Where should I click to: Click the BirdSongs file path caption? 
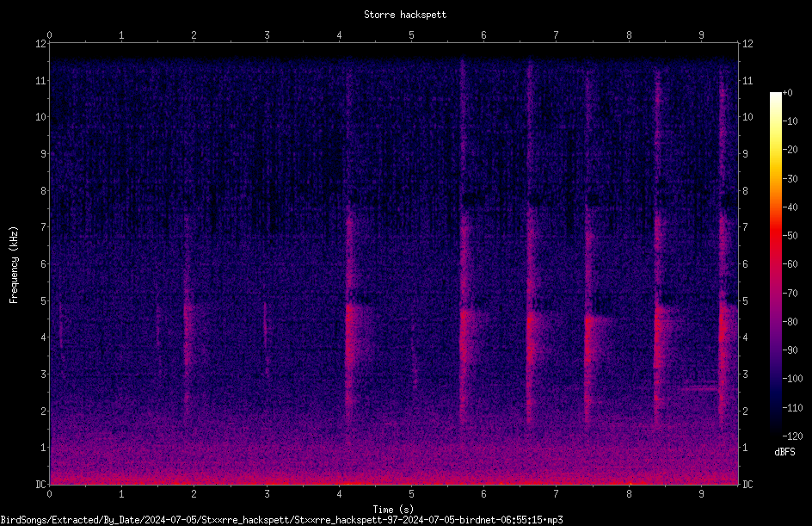[282, 520]
